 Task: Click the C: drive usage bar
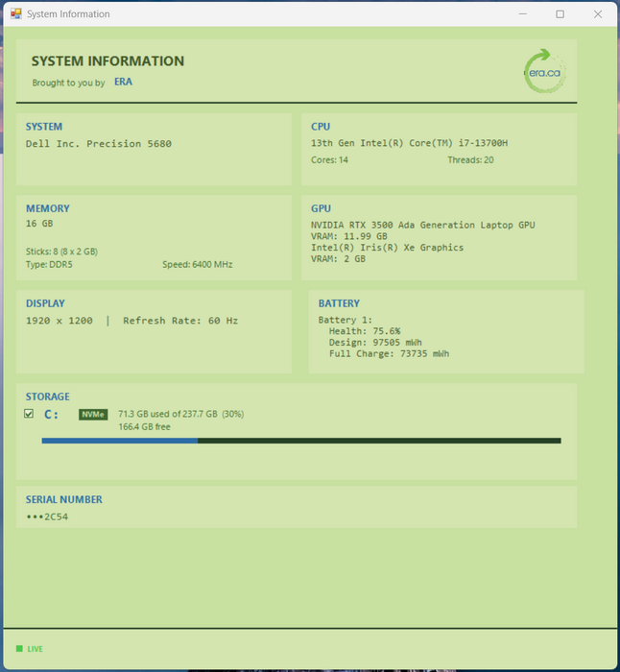click(x=301, y=441)
